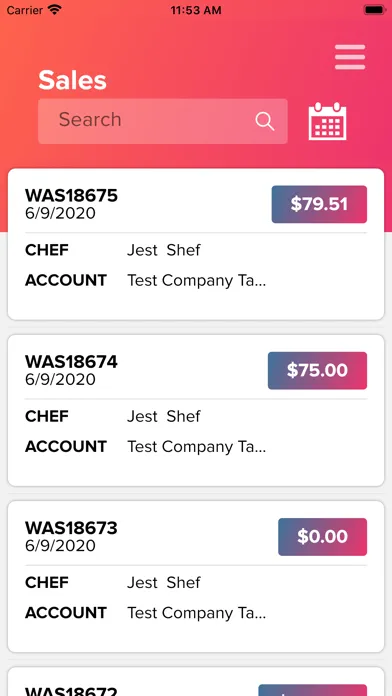
Task: Open the $79.51 amount badge
Action: (x=319, y=204)
